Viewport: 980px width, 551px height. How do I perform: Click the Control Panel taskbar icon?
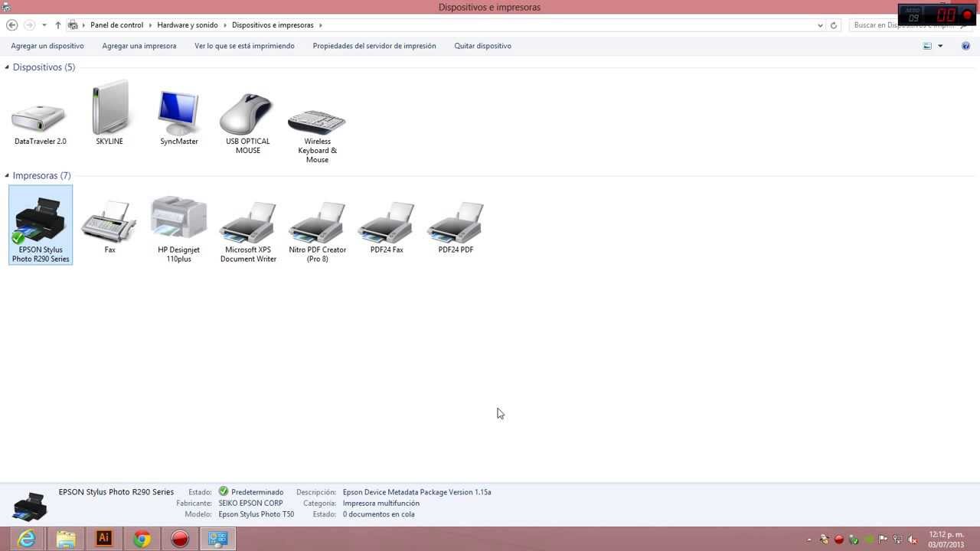tap(218, 539)
